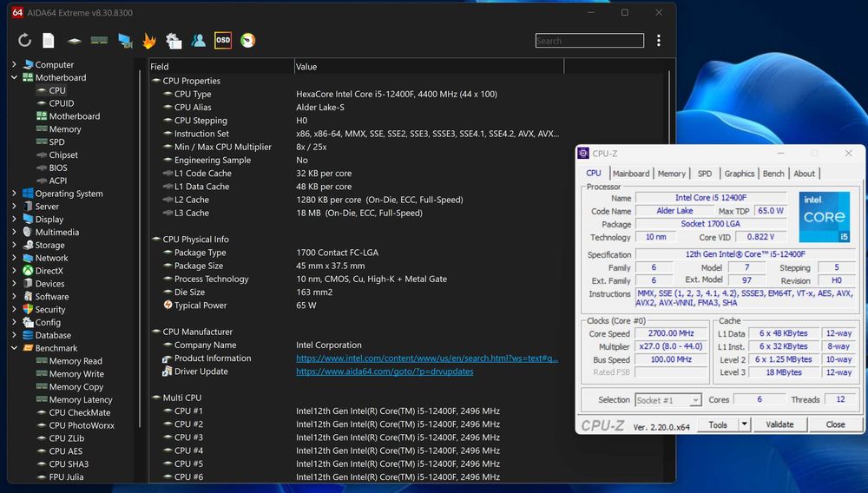This screenshot has width=868, height=493.
Task: Click the Typical Power lightning icon
Action: point(168,305)
